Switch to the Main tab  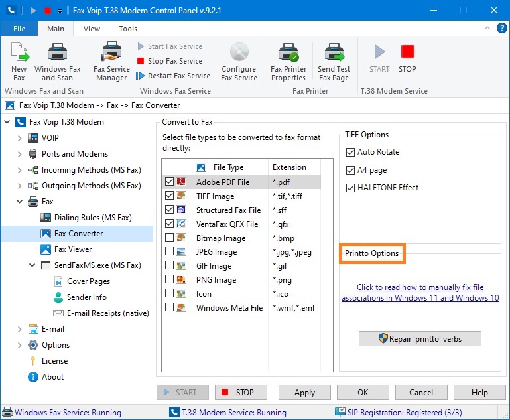coord(56,29)
